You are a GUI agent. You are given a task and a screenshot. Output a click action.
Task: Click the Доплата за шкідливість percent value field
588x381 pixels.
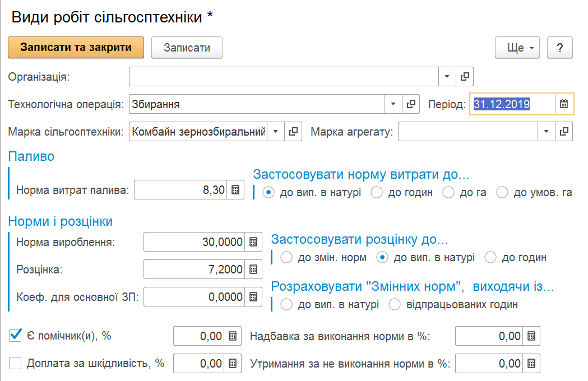click(199, 364)
